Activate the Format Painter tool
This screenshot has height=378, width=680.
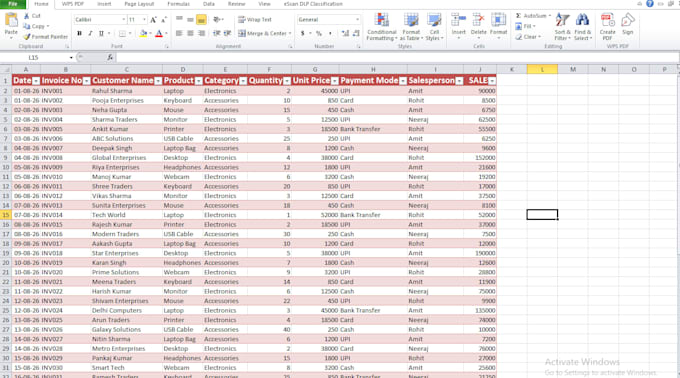(x=46, y=37)
